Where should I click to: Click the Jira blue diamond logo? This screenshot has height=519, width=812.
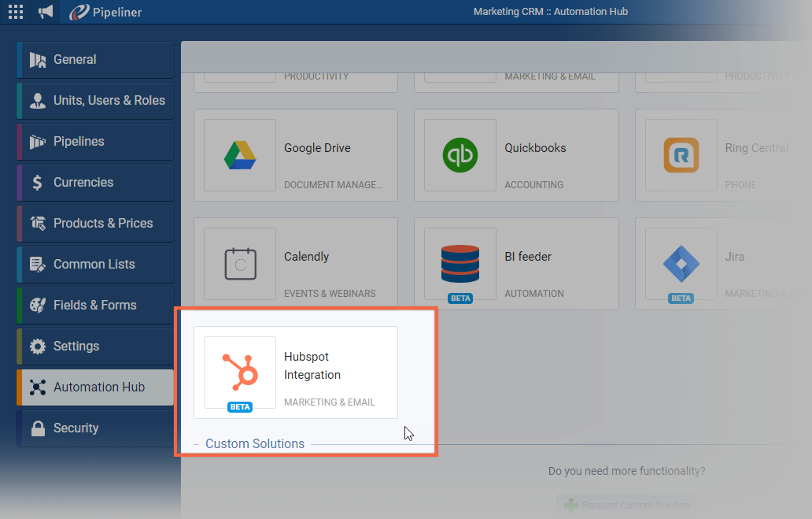pyautogui.click(x=681, y=264)
